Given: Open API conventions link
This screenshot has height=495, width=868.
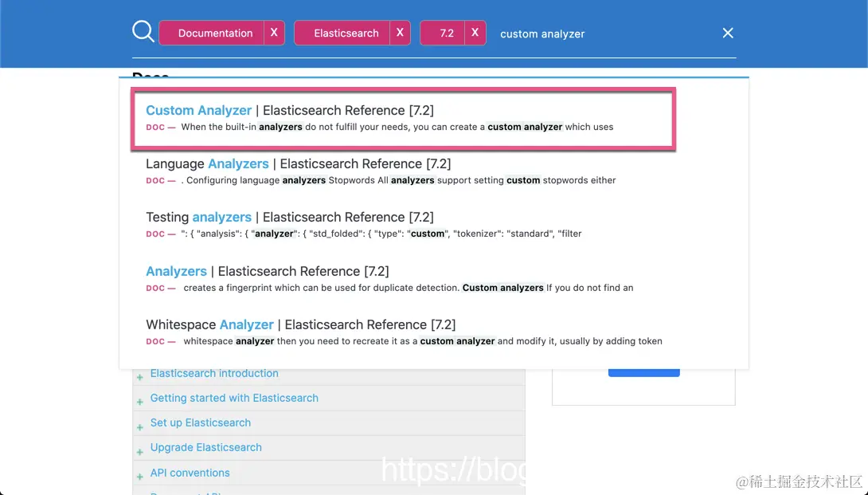Looking at the screenshot, I should click(190, 473).
